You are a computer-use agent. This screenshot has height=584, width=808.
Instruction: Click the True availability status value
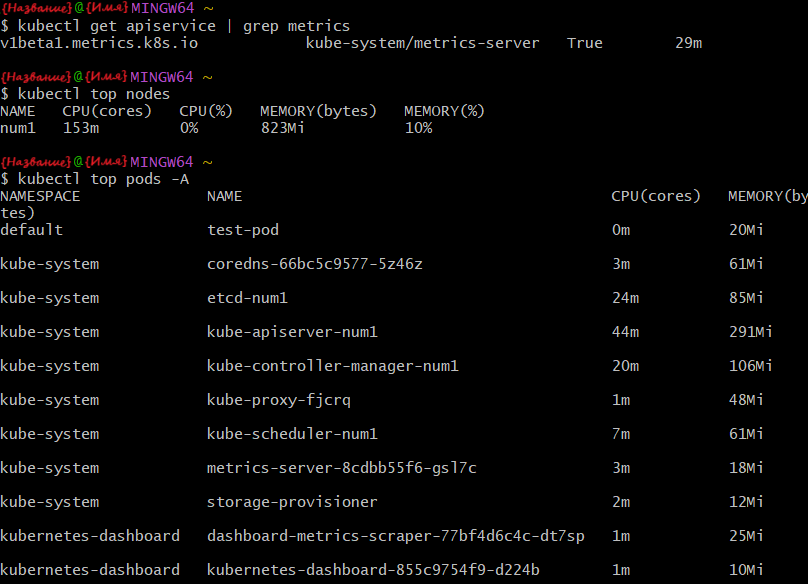[x=584, y=43]
